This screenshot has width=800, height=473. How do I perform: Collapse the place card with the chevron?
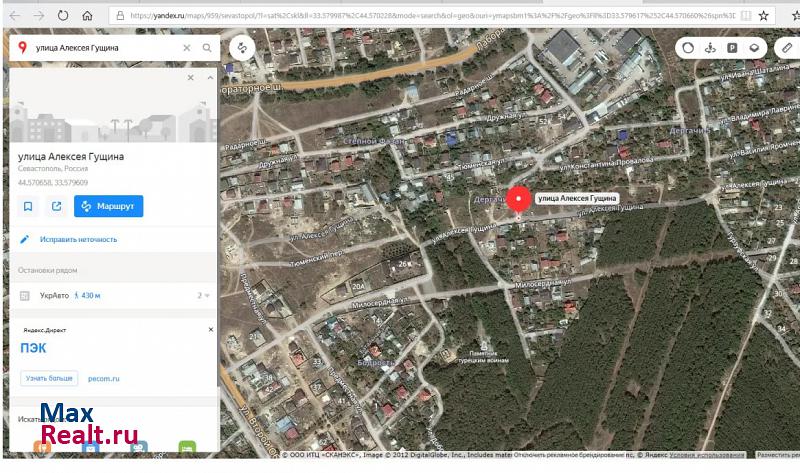coord(209,77)
